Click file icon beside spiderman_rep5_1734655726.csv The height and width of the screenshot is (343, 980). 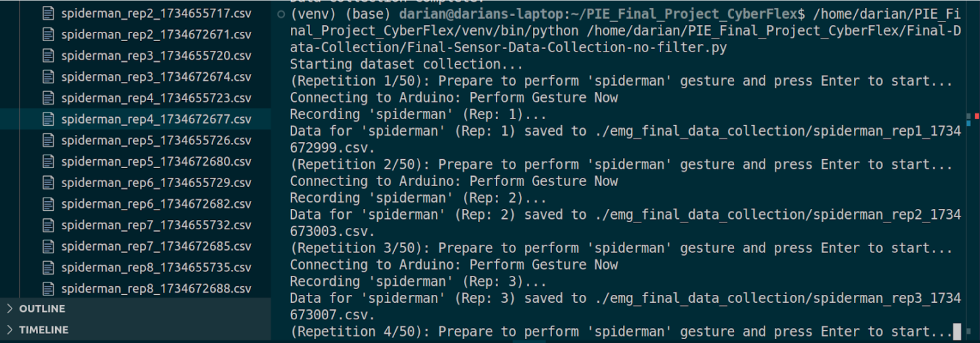point(48,140)
